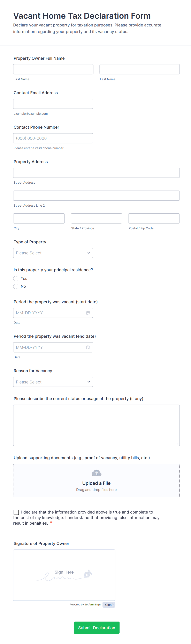
Task: Click the Street Address Line 2 field
Action: coord(96,196)
